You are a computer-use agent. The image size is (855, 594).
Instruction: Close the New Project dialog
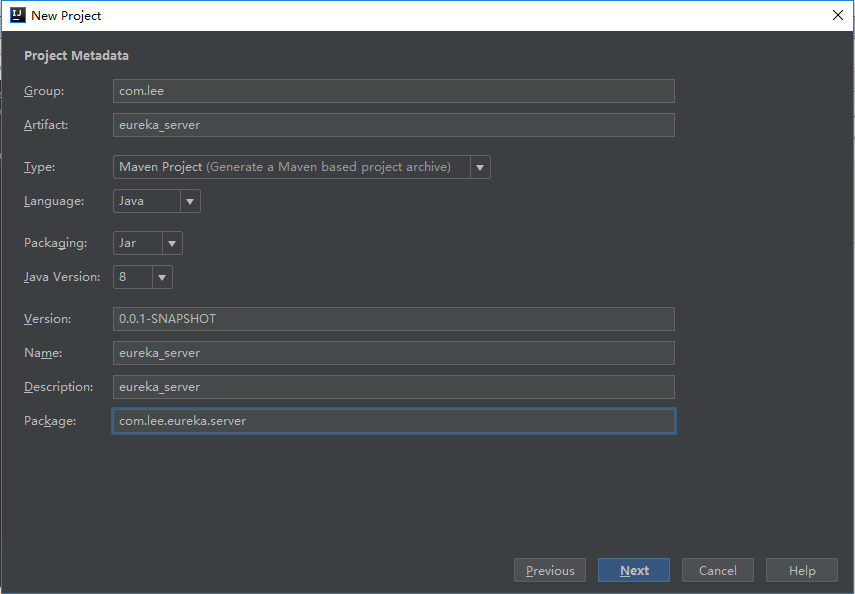838,15
